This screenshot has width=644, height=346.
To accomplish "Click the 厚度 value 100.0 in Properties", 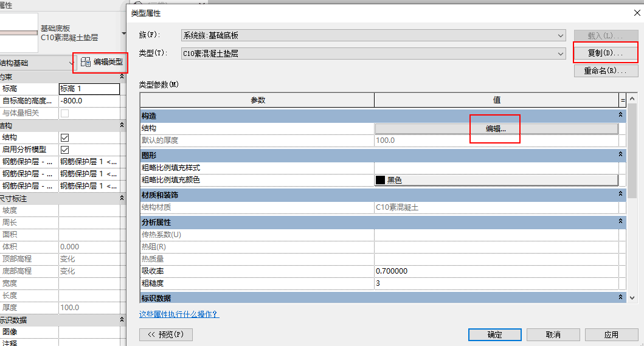I will point(89,308).
